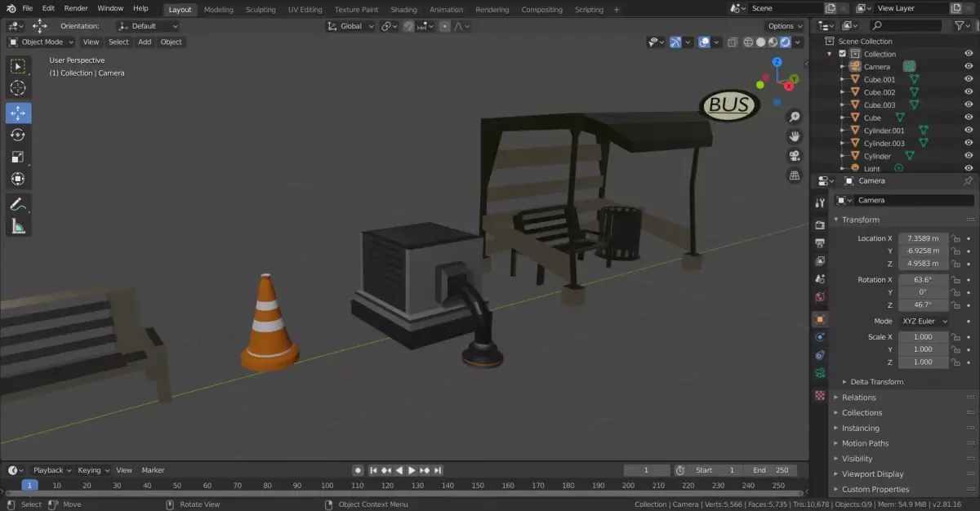Select Cylinder.003 in the outliner
The image size is (980, 511).
[886, 143]
